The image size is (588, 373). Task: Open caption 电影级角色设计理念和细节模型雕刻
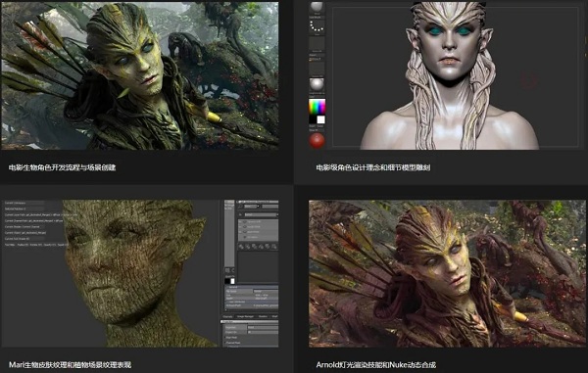coord(372,167)
